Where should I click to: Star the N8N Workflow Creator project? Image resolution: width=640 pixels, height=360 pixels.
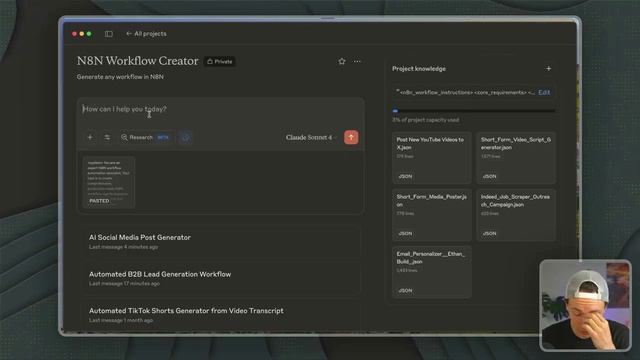tap(342, 62)
